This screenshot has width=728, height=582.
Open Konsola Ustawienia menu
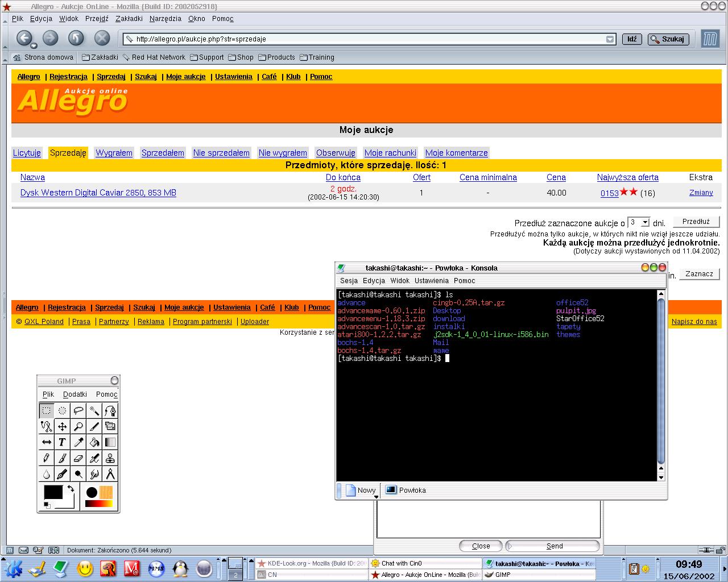coord(432,281)
